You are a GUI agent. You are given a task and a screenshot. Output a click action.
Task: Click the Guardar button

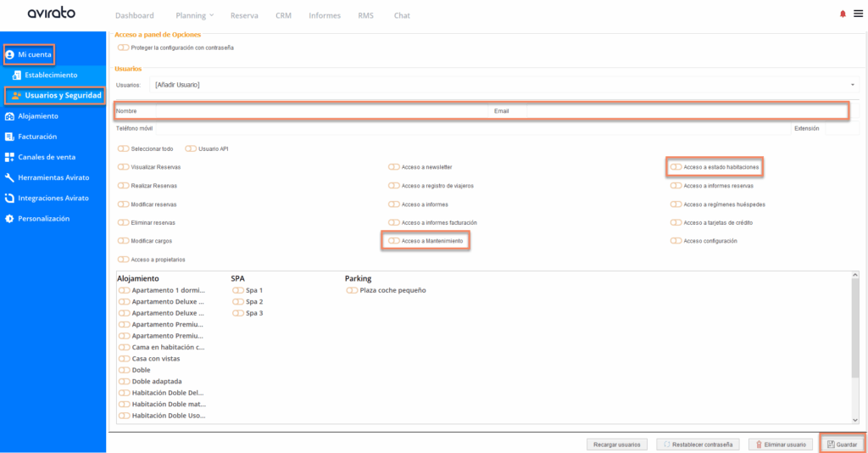[x=842, y=445]
